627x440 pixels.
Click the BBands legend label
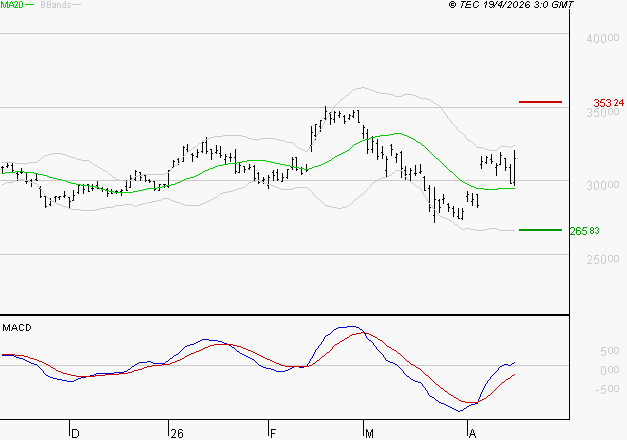(x=56, y=5)
